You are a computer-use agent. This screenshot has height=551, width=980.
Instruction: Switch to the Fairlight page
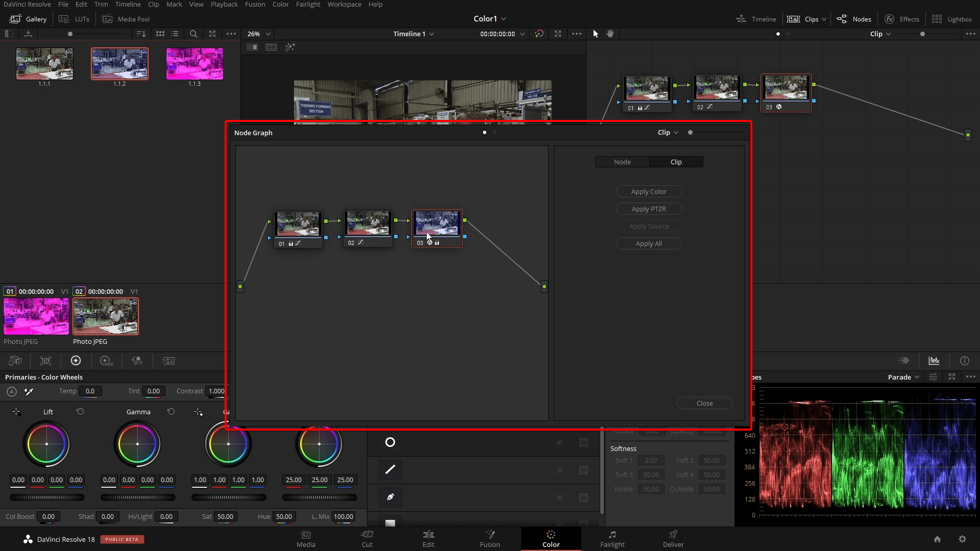coord(612,539)
